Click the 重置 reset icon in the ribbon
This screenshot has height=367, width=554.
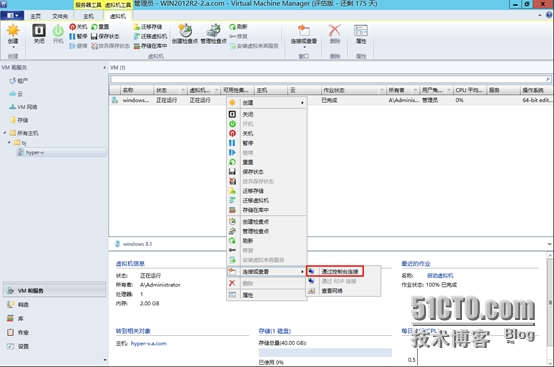(94, 27)
